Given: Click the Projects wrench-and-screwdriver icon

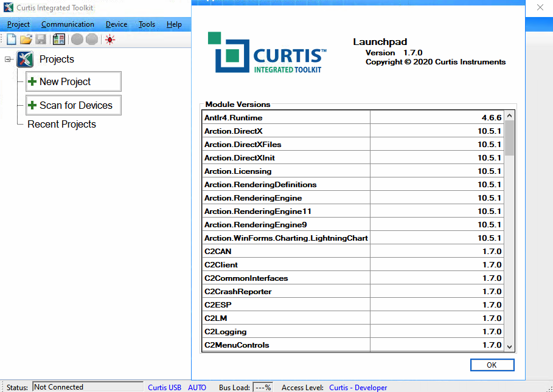Looking at the screenshot, I should pyautogui.click(x=25, y=59).
